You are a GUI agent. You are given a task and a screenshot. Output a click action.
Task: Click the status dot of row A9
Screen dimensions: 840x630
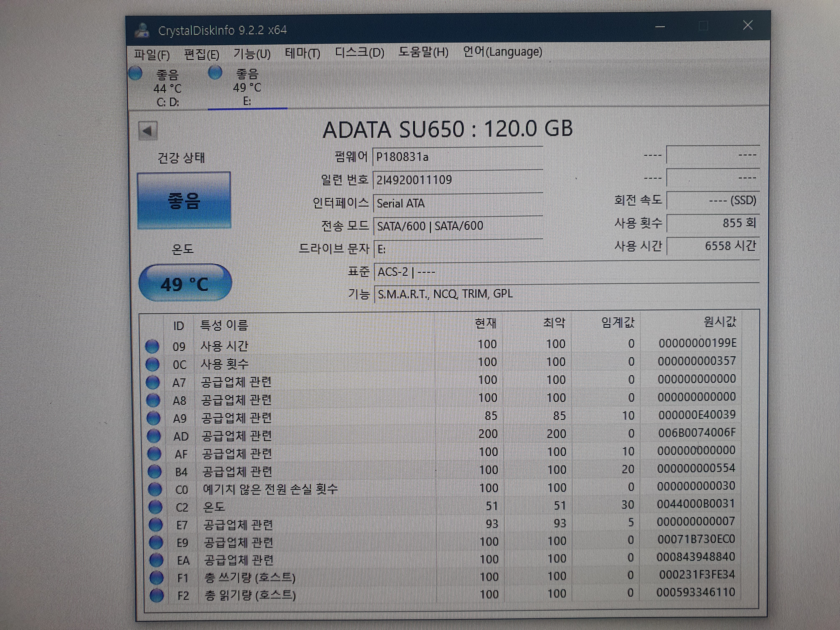153,418
